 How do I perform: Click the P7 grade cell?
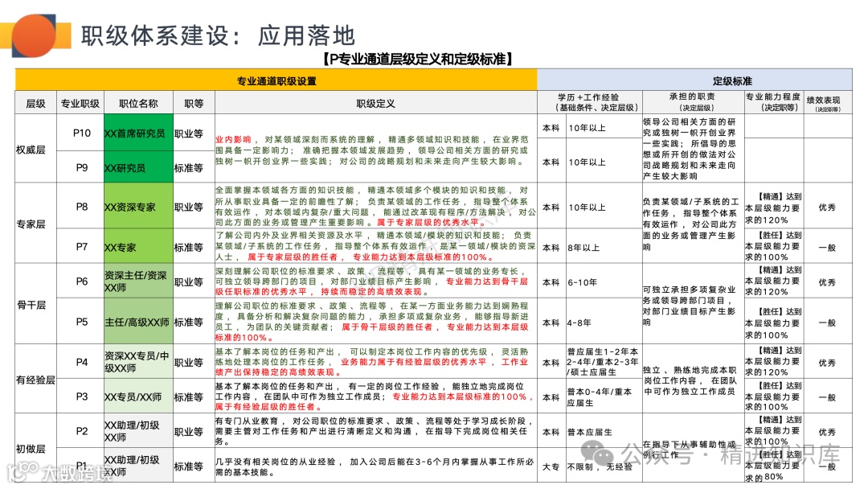coord(81,246)
